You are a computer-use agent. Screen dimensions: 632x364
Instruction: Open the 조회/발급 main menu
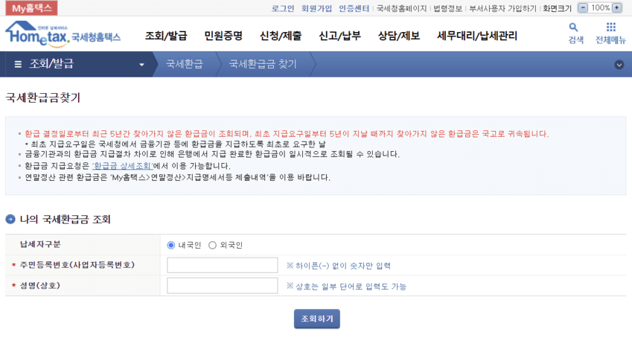point(166,36)
